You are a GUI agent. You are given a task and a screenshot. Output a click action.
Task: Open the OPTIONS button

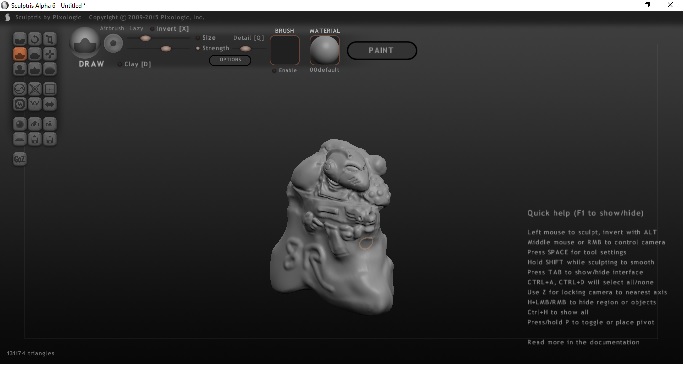tap(230, 60)
